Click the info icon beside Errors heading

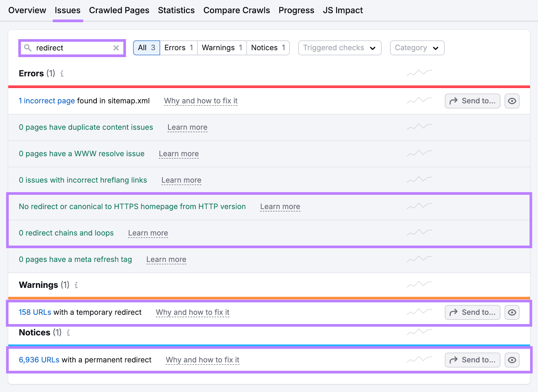click(62, 74)
